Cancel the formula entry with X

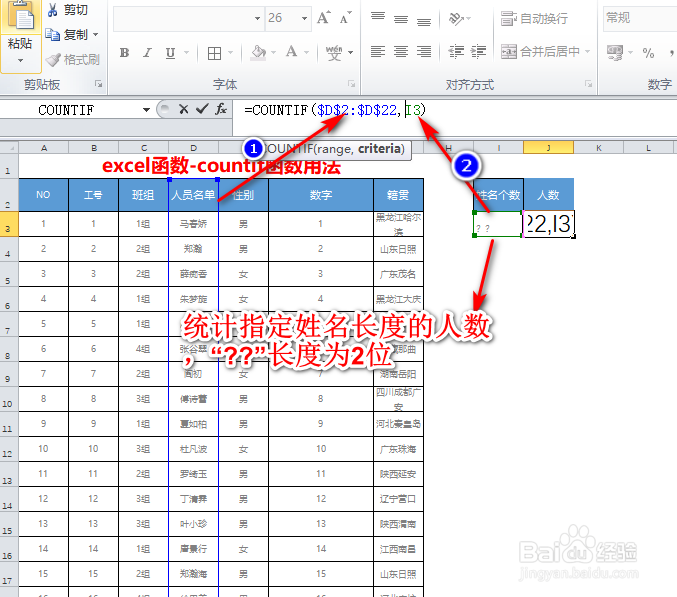183,109
